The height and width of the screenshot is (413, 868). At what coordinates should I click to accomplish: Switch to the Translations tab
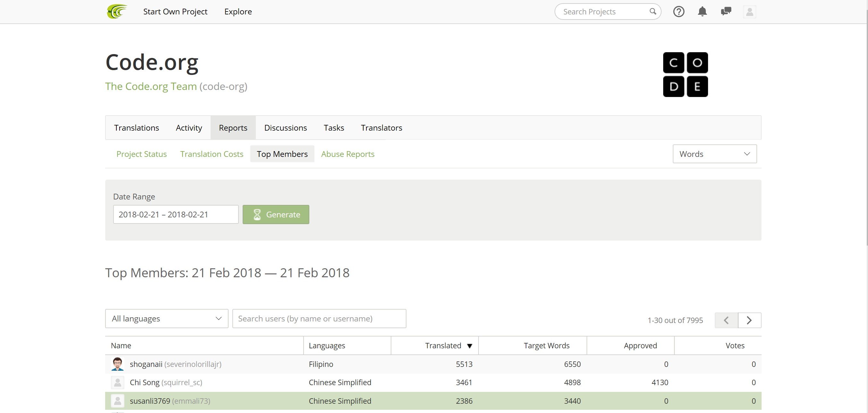pos(137,127)
